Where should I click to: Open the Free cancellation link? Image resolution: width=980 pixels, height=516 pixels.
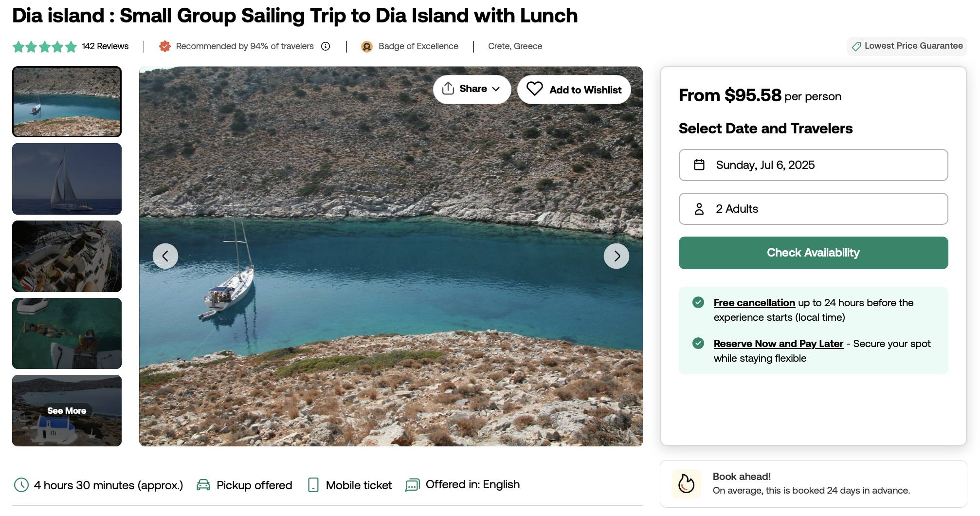754,303
